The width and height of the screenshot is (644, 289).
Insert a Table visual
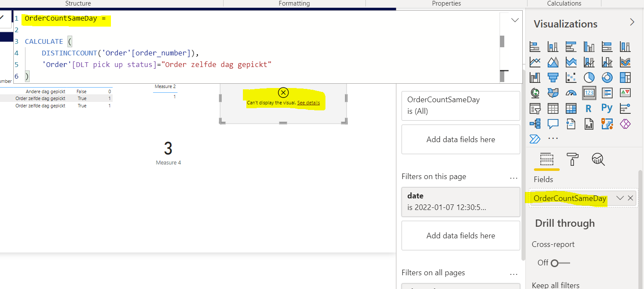tap(553, 108)
